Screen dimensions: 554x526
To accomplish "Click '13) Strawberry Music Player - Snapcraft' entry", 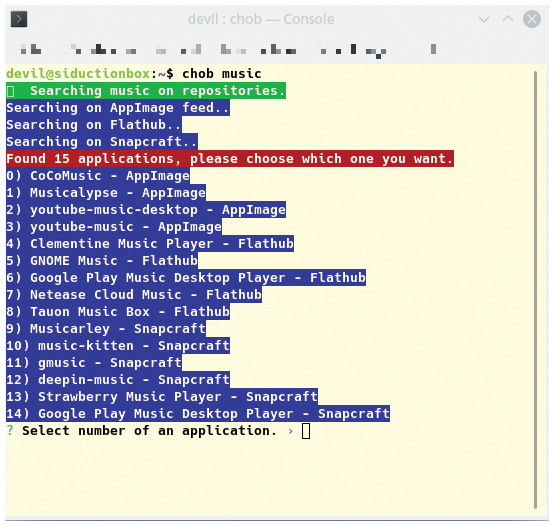I will 162,396.
